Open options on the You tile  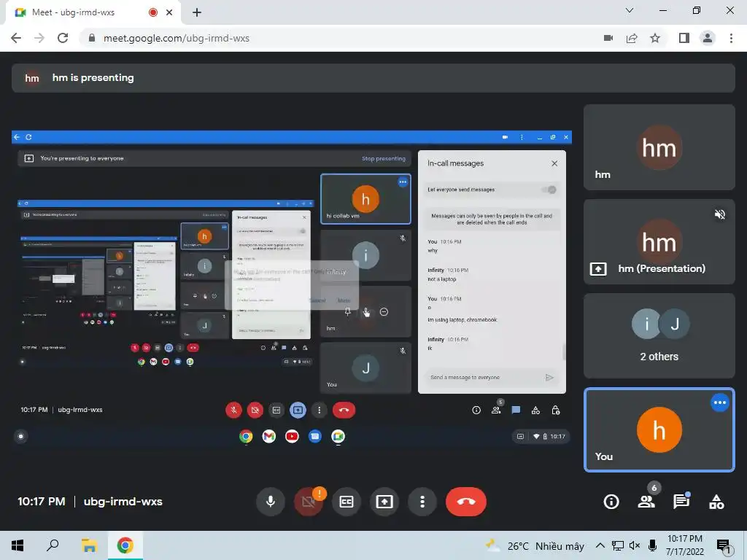(720, 402)
